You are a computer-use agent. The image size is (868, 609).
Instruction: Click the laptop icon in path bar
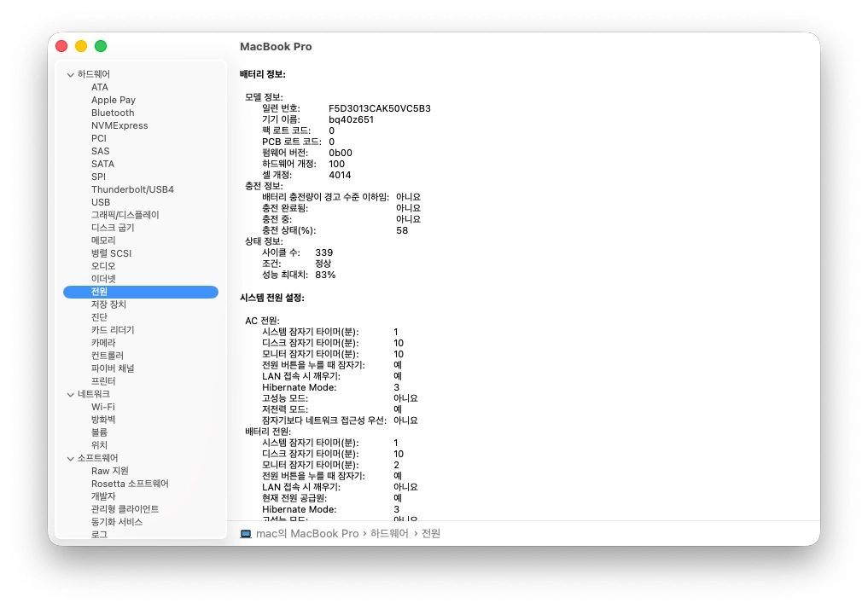coord(246,534)
